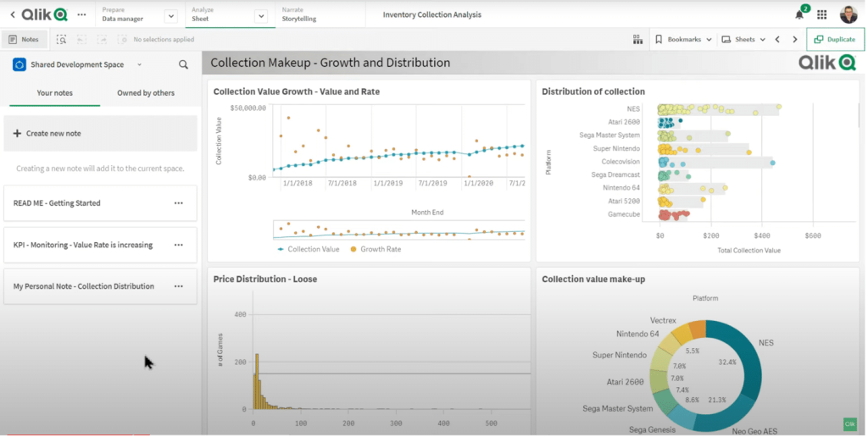Expand the Prepare Data manager dropdown
Viewport: 868px width, 437px height.
point(171,16)
